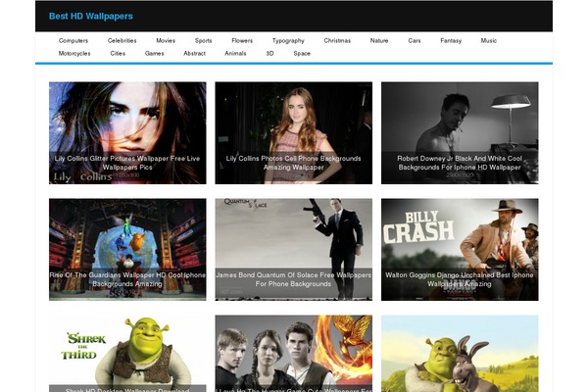The width and height of the screenshot is (588, 392).
Task: Go to the Cars category
Action: coord(415,40)
